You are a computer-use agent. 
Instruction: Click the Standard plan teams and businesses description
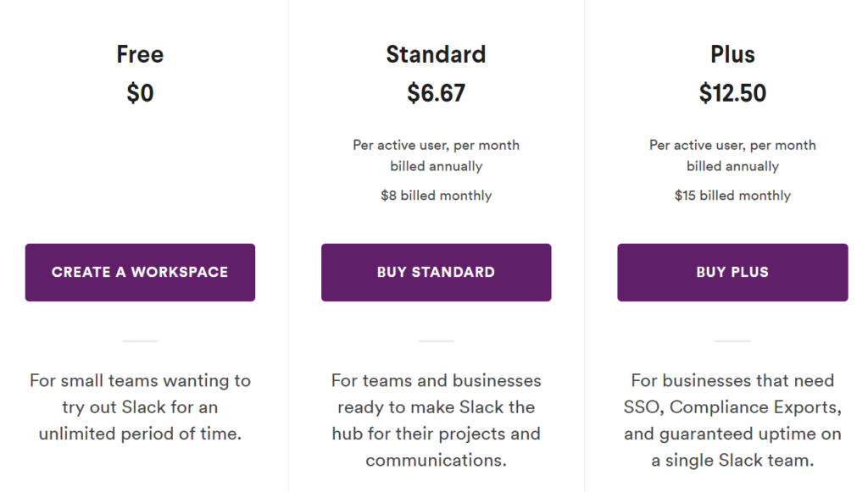tap(437, 420)
